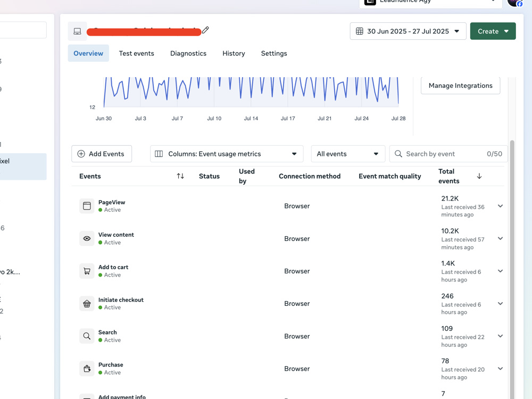This screenshot has height=399, width=532.
Task: Open the Create dropdown button
Action: tap(493, 31)
